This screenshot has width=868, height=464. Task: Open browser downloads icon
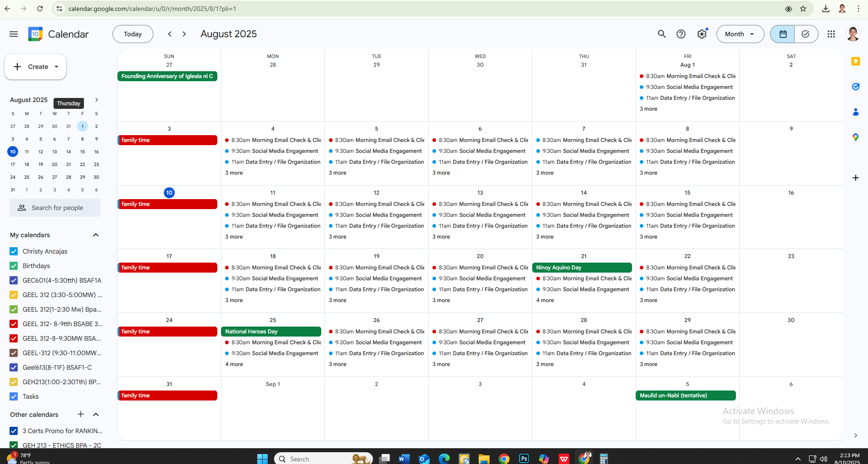pyautogui.click(x=826, y=9)
